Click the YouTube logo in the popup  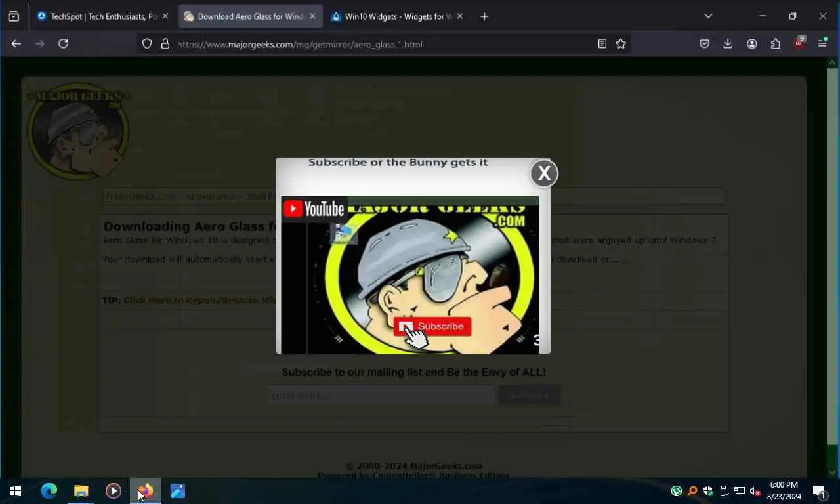(314, 209)
